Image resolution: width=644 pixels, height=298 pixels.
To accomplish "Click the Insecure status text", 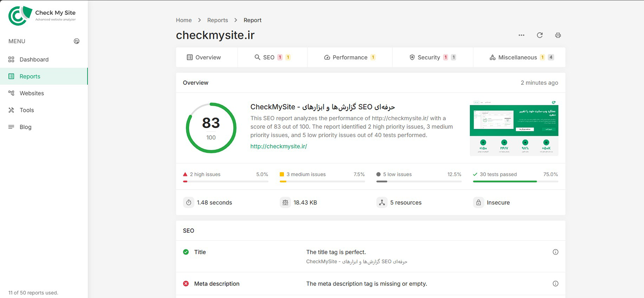I will 498,202.
